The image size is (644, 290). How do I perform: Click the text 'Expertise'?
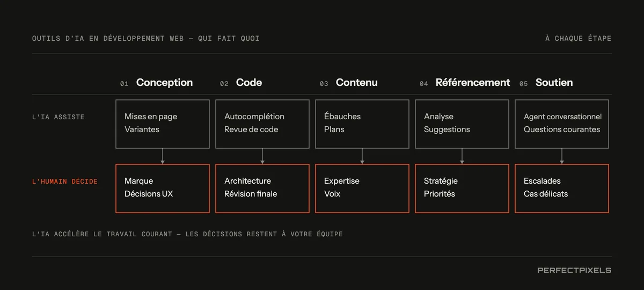pyautogui.click(x=342, y=181)
